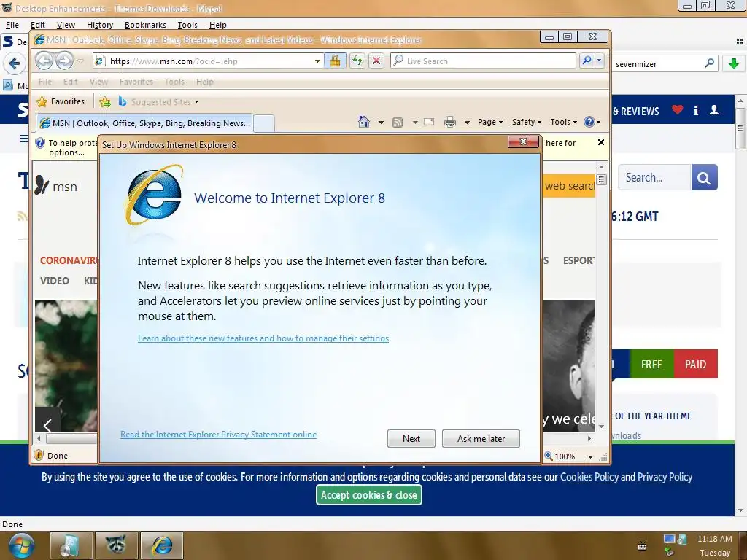
Task: Click the Mypal raccoon taskbar icon
Action: click(x=116, y=545)
